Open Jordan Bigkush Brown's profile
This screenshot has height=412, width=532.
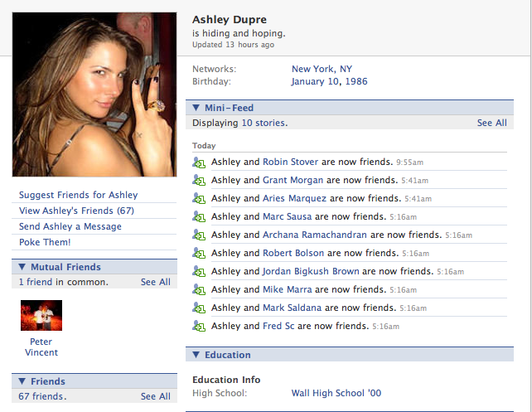[x=311, y=272]
